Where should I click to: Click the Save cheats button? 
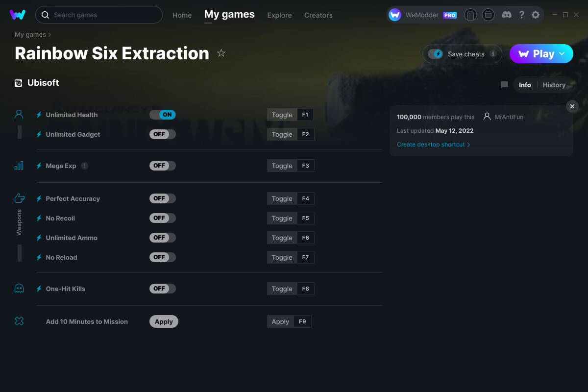461,54
